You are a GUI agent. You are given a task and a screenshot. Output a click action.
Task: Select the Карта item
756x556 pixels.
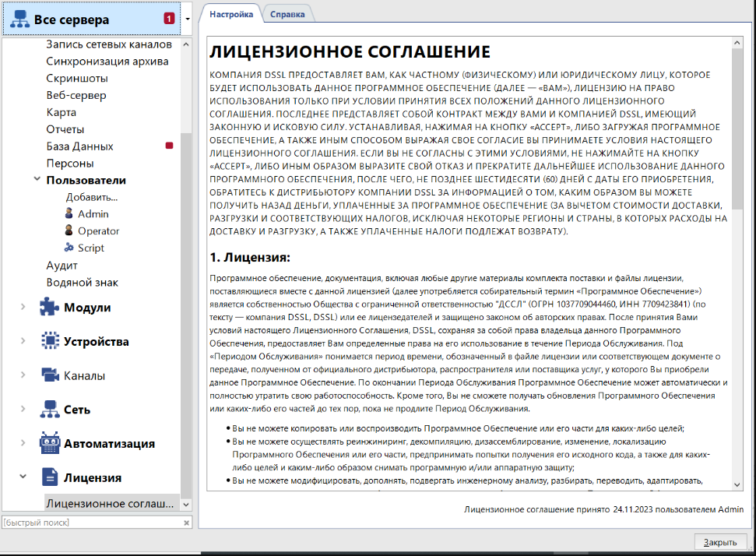click(62, 112)
